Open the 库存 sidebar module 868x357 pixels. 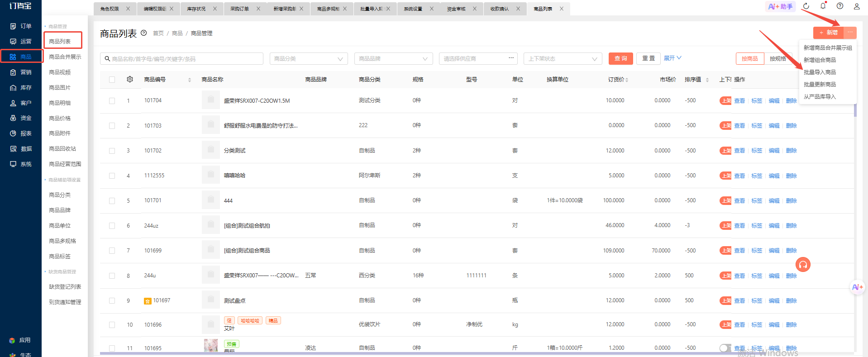pyautogui.click(x=21, y=88)
